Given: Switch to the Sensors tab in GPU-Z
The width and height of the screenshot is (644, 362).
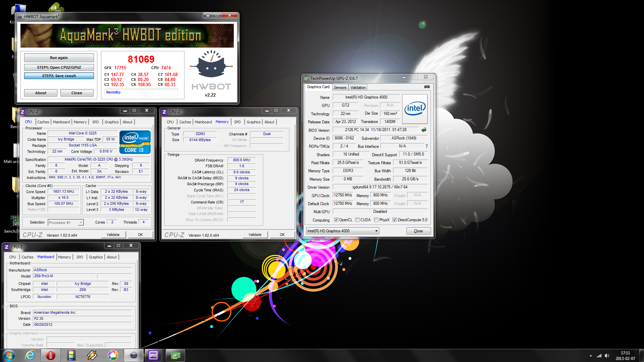Looking at the screenshot, I should 340,87.
